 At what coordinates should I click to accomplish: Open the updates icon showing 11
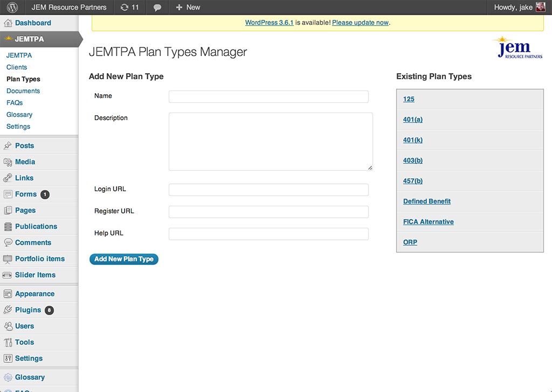[129, 8]
